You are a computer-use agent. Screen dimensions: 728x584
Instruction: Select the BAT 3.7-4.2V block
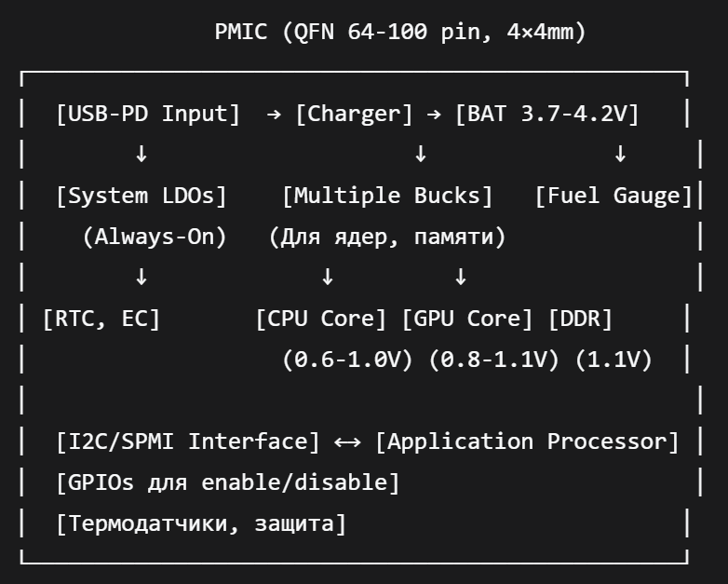tap(547, 114)
